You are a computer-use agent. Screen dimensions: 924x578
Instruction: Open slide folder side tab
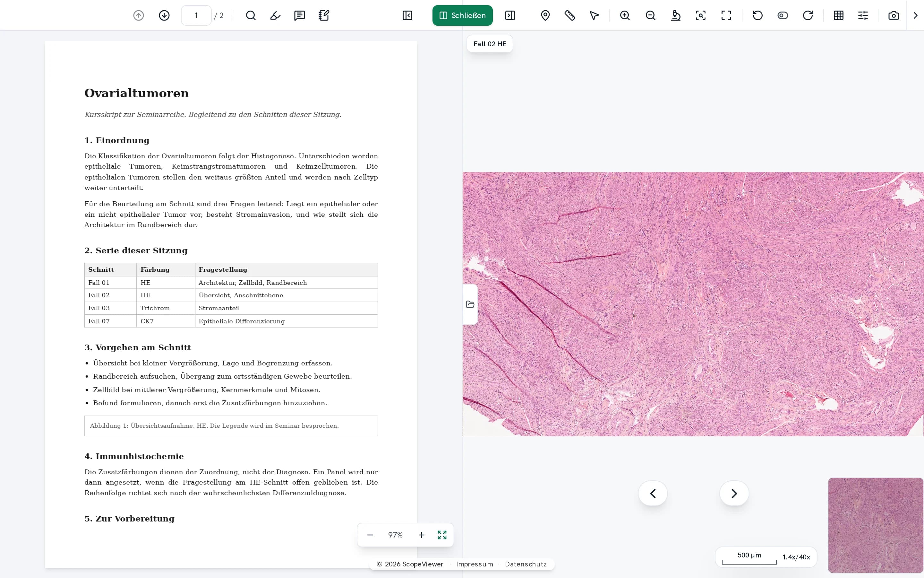click(x=470, y=304)
